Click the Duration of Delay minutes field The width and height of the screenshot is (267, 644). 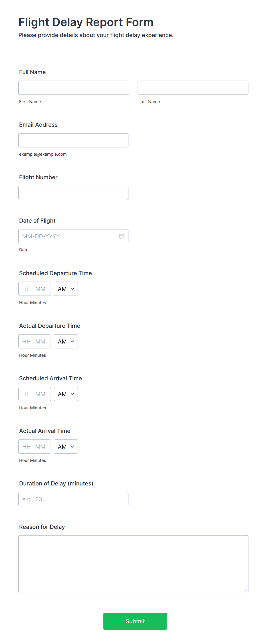[73, 499]
